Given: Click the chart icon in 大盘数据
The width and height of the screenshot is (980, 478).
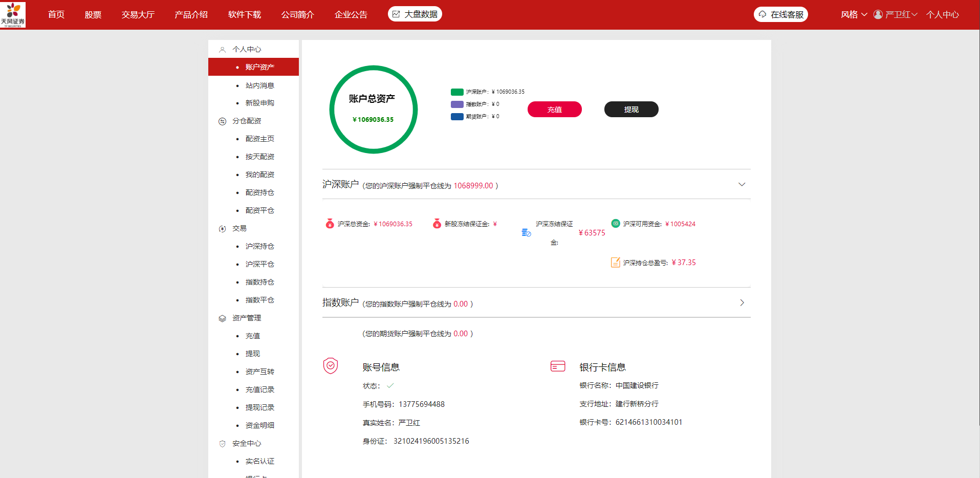Looking at the screenshot, I should (396, 14).
